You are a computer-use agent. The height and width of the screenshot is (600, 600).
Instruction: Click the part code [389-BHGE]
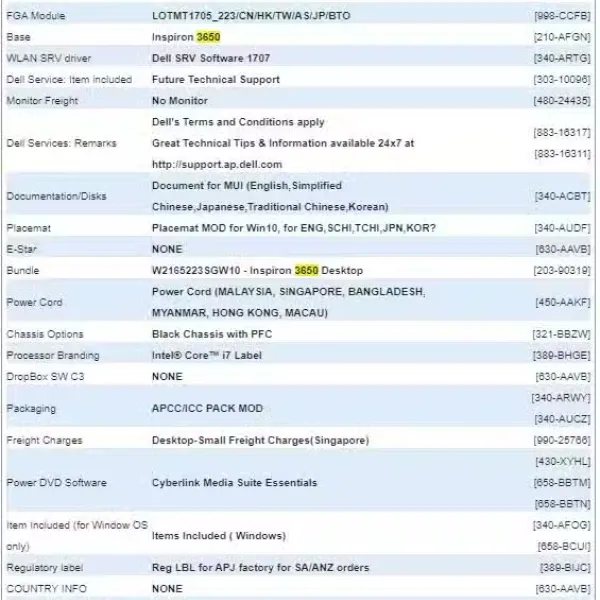(562, 355)
